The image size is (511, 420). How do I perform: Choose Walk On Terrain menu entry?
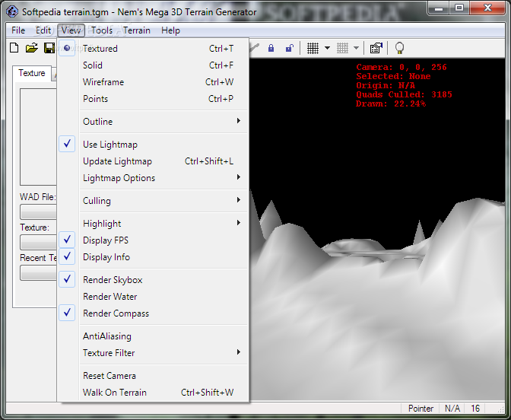(x=153, y=393)
